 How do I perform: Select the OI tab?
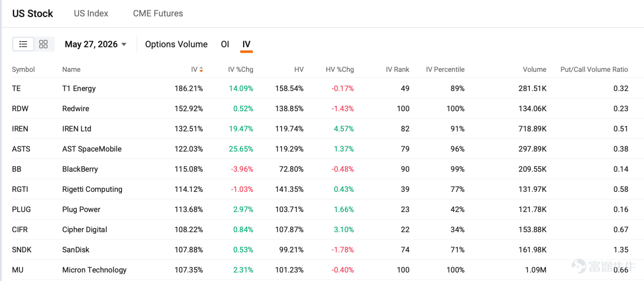click(x=225, y=44)
